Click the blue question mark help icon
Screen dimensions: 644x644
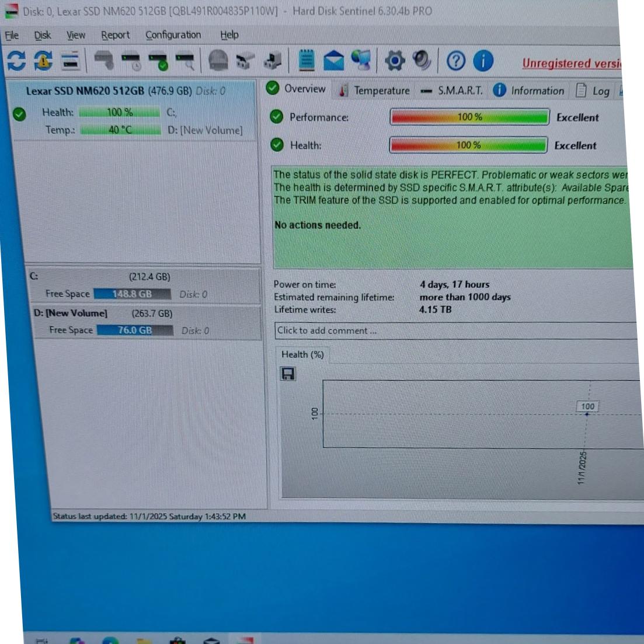pyautogui.click(x=456, y=61)
